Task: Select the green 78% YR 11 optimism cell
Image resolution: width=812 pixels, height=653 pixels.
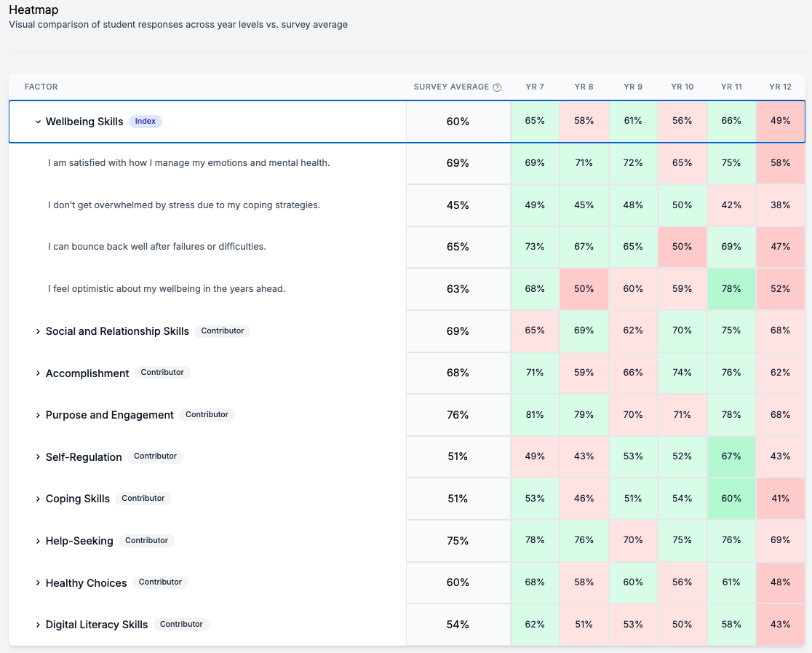Action: coord(731,289)
